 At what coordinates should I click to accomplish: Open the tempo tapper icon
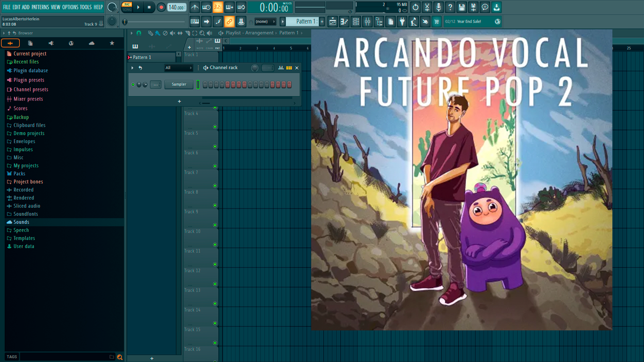pos(413,22)
